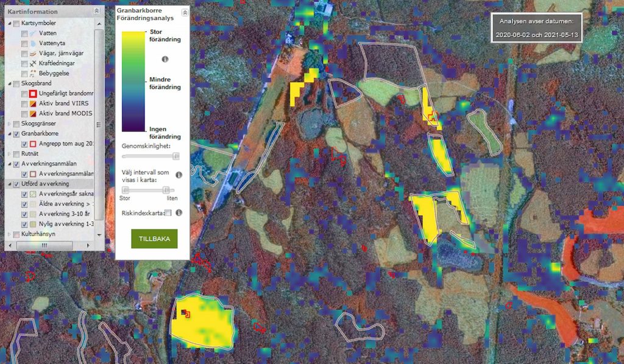Image resolution: width=624 pixels, height=364 pixels.
Task: Click the layer list scroll-down arrow
Action: pos(99,235)
